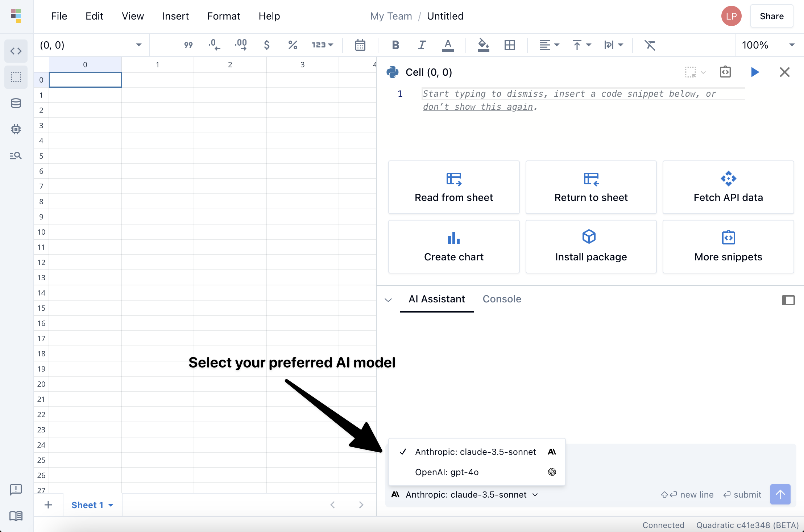Open the search list sidebar icon

click(x=16, y=156)
